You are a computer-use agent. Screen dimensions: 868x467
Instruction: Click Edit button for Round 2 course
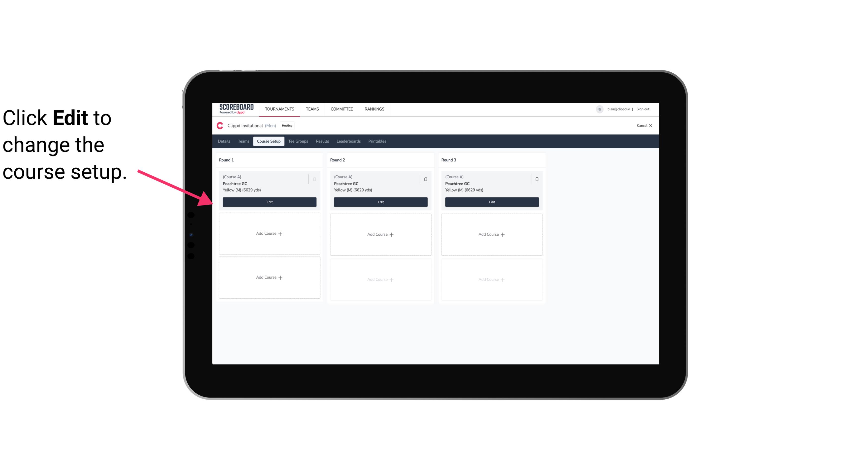point(380,201)
